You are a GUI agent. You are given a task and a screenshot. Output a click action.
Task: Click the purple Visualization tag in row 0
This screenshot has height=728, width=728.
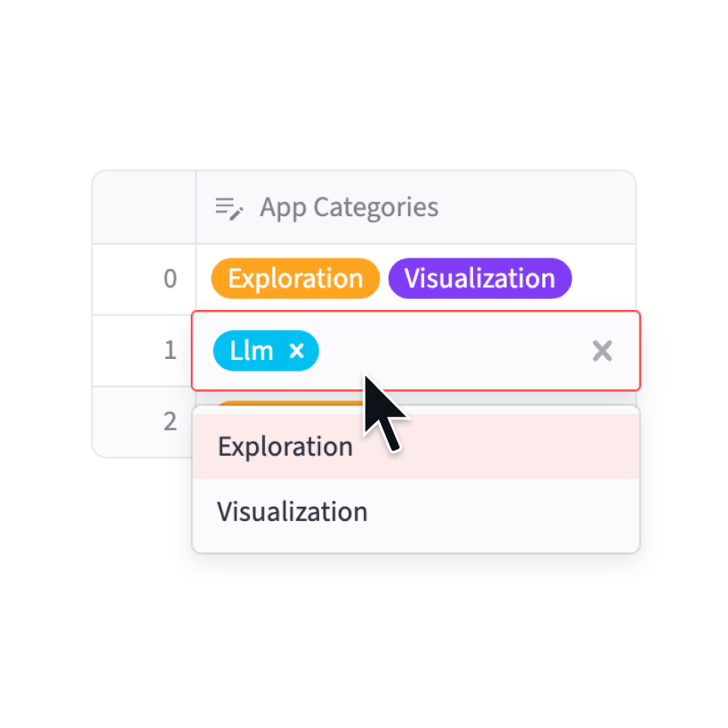click(480, 279)
